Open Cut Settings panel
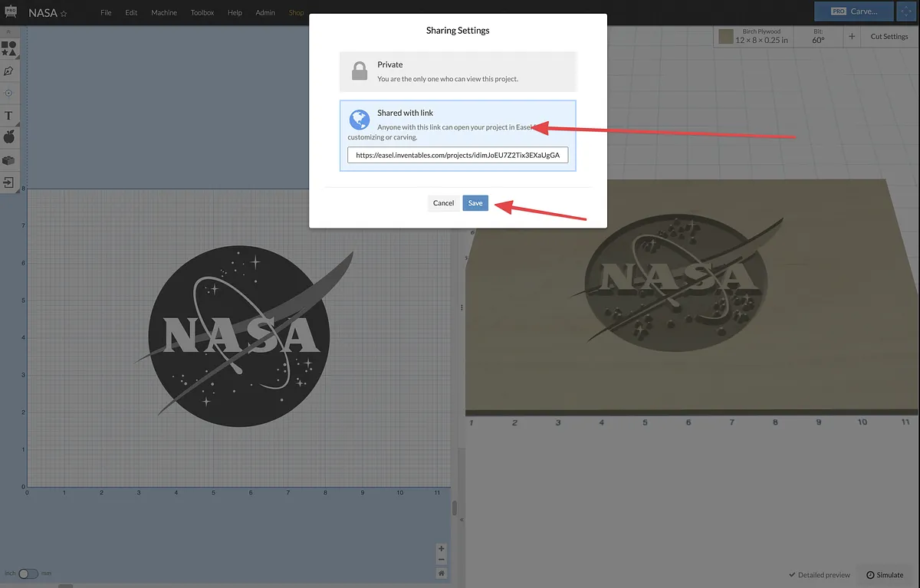Image resolution: width=920 pixels, height=588 pixels. click(889, 36)
